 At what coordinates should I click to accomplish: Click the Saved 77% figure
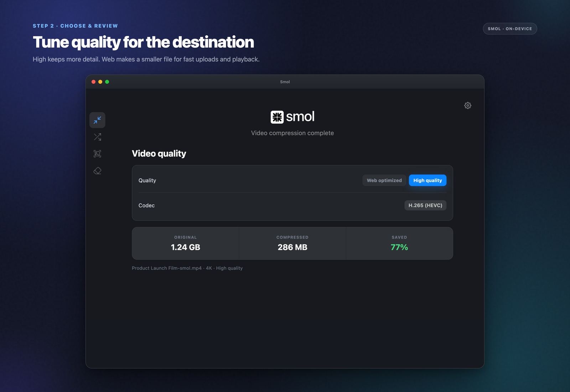point(399,247)
